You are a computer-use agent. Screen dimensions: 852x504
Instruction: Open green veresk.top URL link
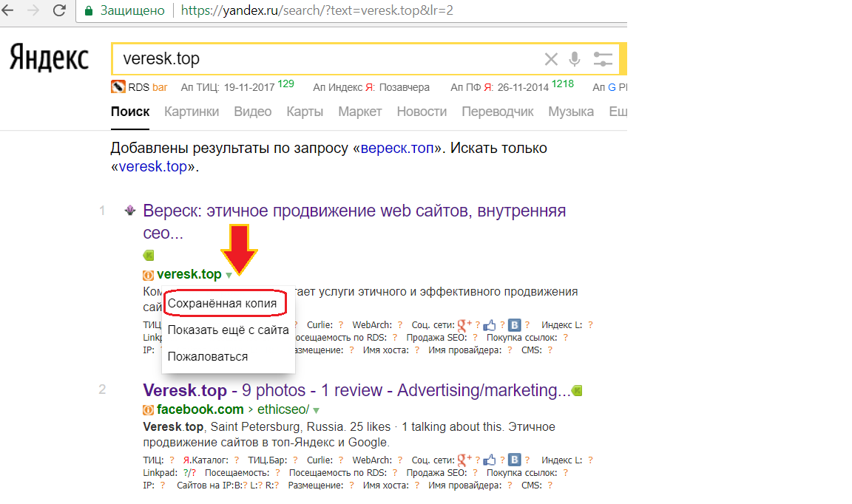pos(189,274)
